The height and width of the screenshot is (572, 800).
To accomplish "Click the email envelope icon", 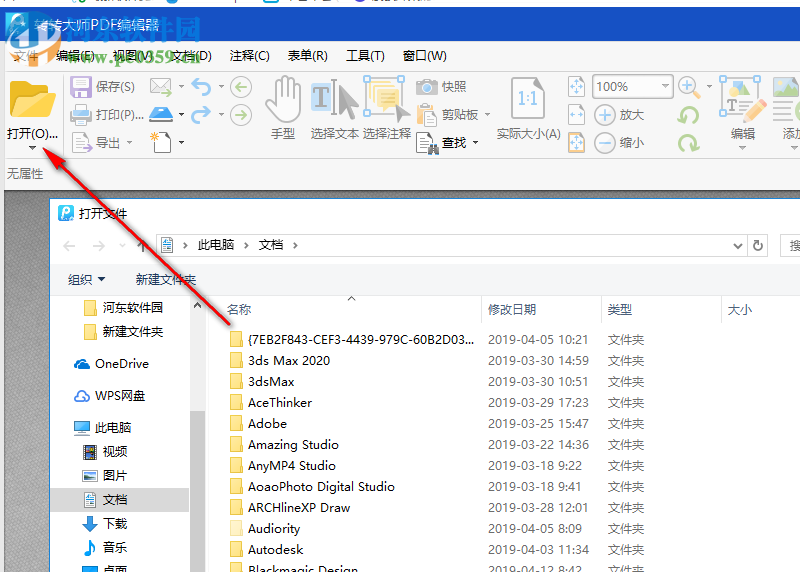I will pyautogui.click(x=161, y=87).
